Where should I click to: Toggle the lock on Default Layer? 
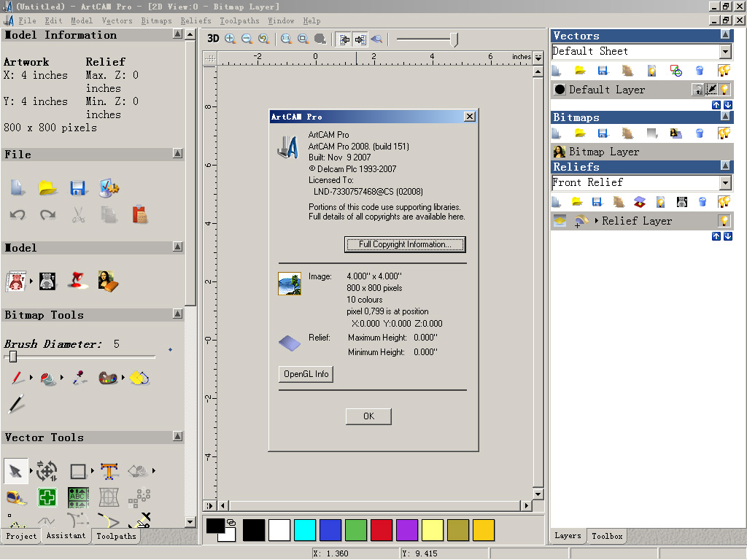[698, 89]
